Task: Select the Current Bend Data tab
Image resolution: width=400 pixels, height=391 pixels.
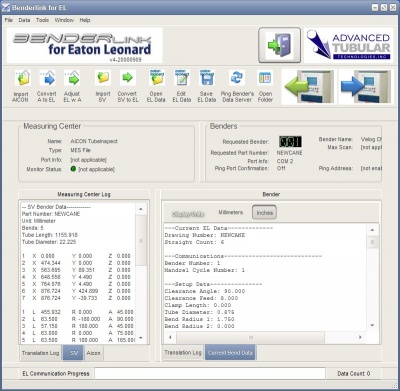Action: click(x=230, y=352)
